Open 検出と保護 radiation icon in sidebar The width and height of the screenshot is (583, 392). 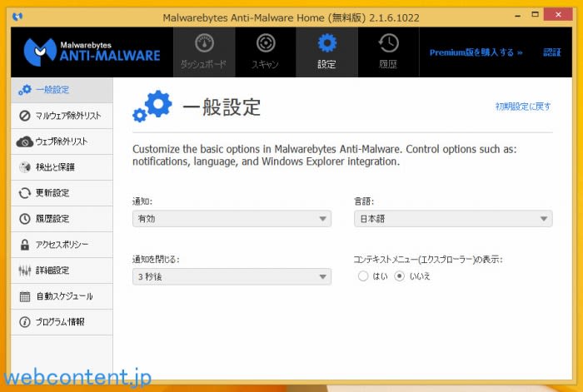coord(25,167)
